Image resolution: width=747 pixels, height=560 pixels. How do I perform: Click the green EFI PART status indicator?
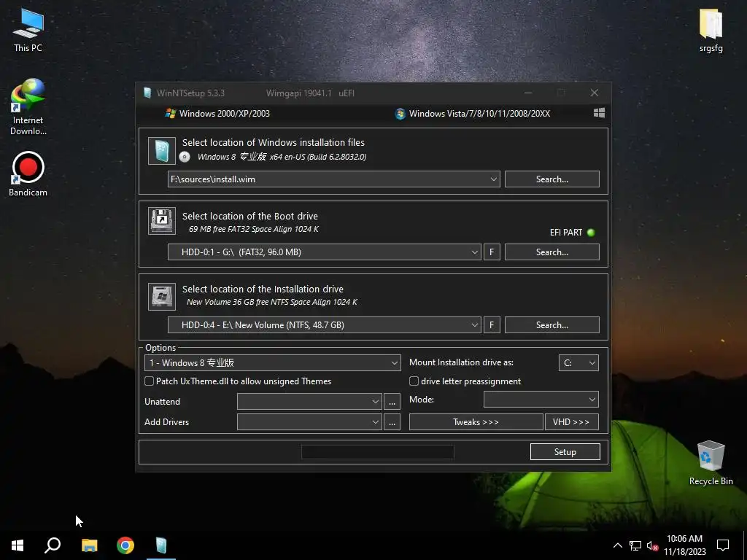pyautogui.click(x=591, y=233)
